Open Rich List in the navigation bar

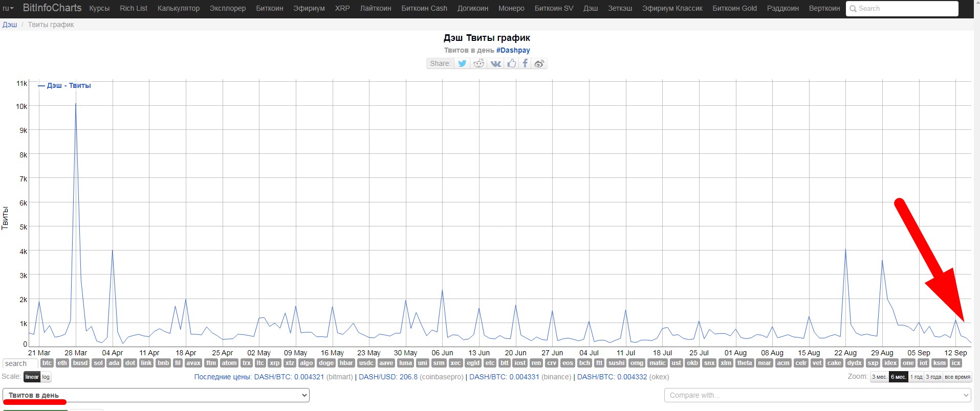pos(134,8)
